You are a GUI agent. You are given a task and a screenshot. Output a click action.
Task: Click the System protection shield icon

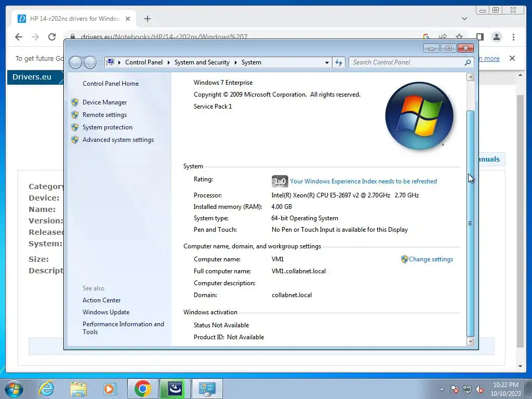[x=75, y=127]
